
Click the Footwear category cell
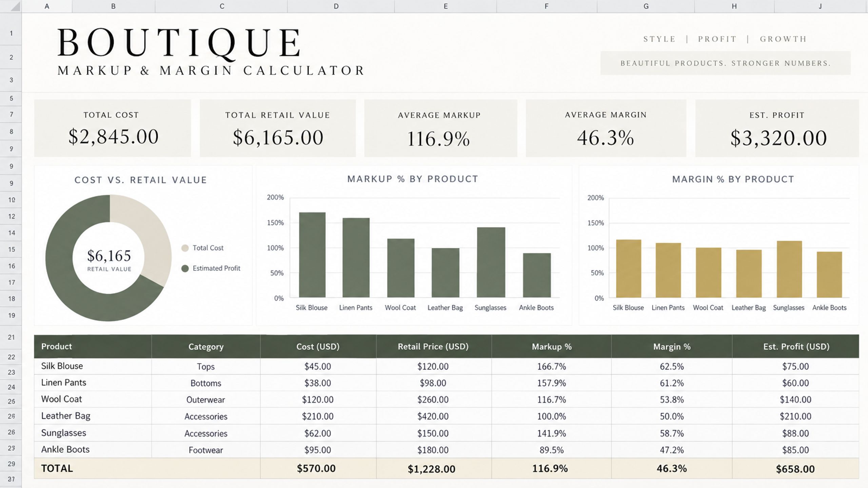coord(206,450)
